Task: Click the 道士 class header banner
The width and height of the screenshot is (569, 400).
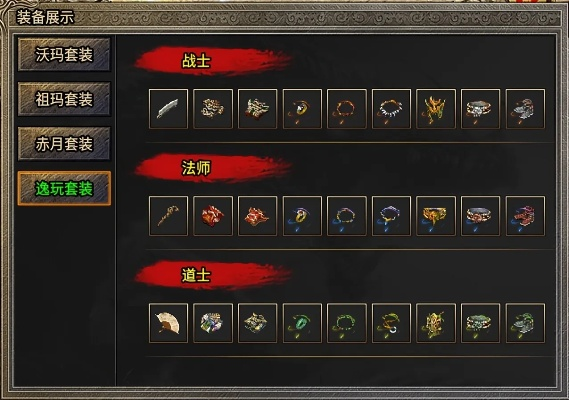Action: (x=213, y=275)
